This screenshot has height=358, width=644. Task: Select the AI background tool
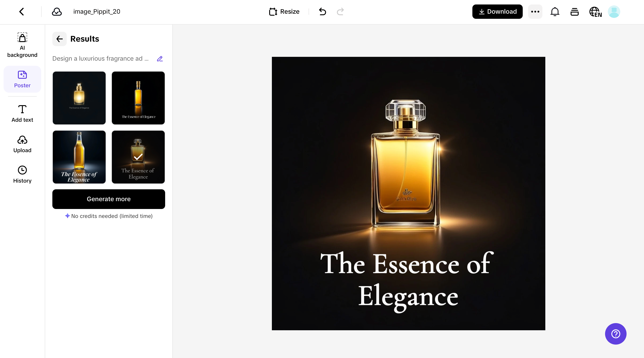22,45
